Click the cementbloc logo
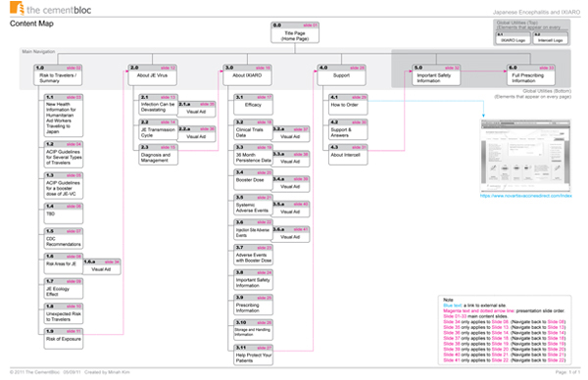The height and width of the screenshot is (380, 588). pos(50,8)
